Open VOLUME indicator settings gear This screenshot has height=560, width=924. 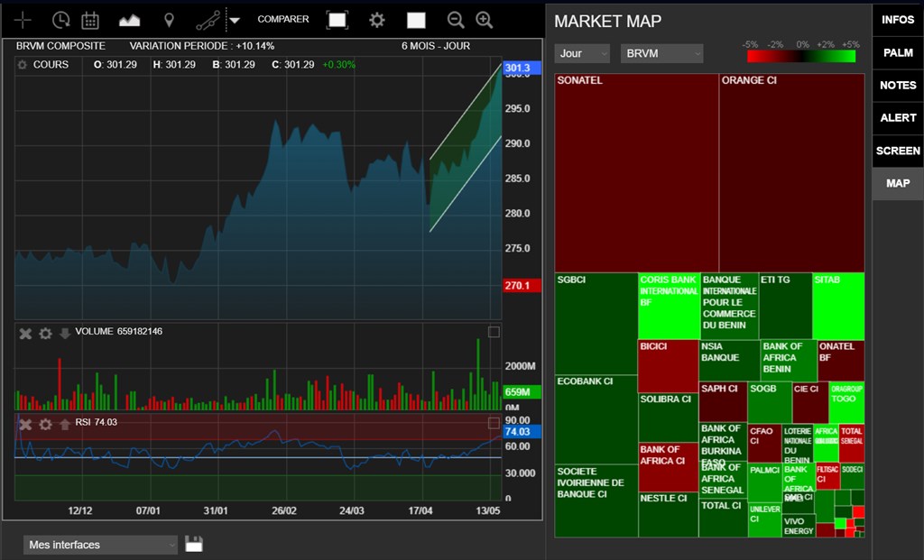pos(45,334)
